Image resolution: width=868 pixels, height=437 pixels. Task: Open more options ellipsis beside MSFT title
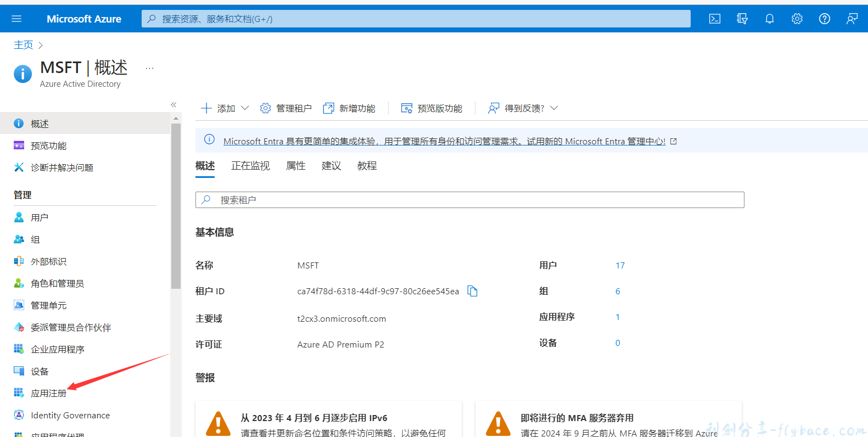(x=149, y=68)
